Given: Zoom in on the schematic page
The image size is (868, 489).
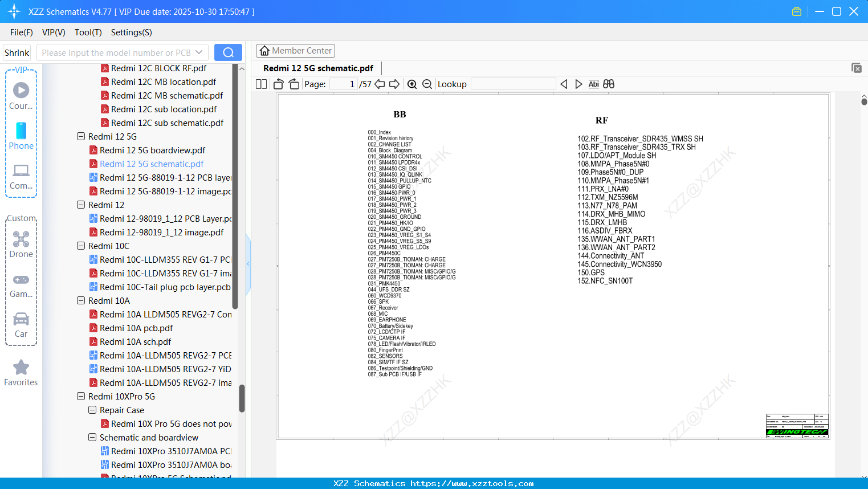Looking at the screenshot, I should coord(412,84).
